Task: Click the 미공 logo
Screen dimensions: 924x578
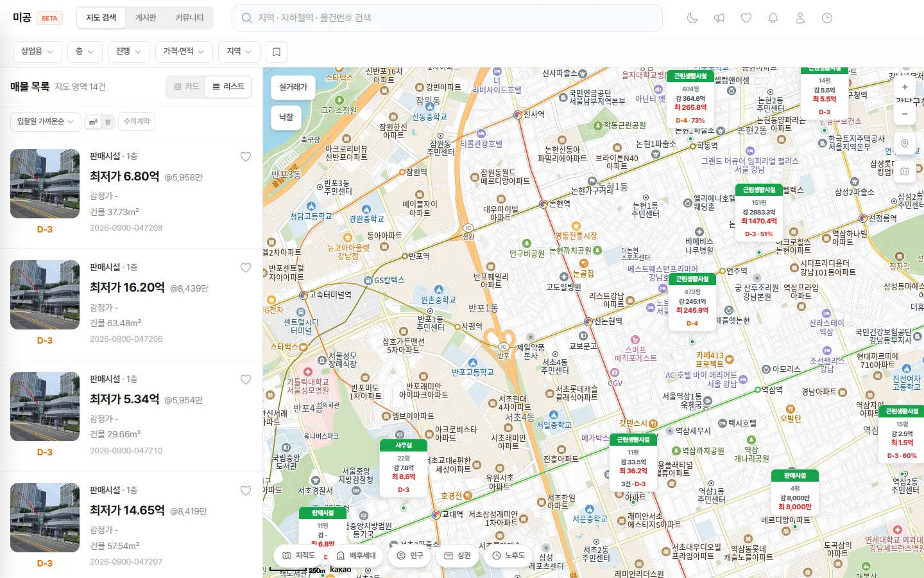Action: [x=22, y=17]
